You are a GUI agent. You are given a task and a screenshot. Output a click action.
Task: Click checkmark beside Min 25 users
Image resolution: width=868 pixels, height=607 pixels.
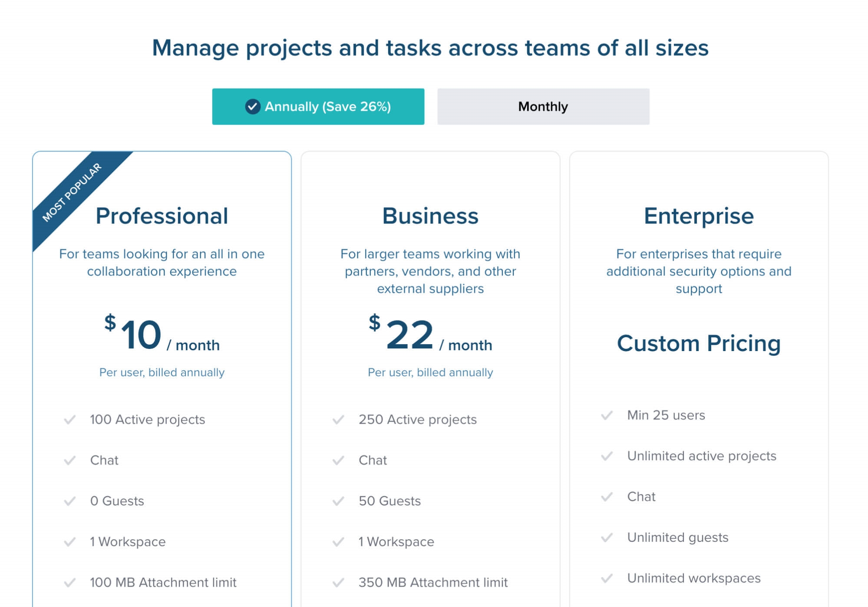(607, 415)
